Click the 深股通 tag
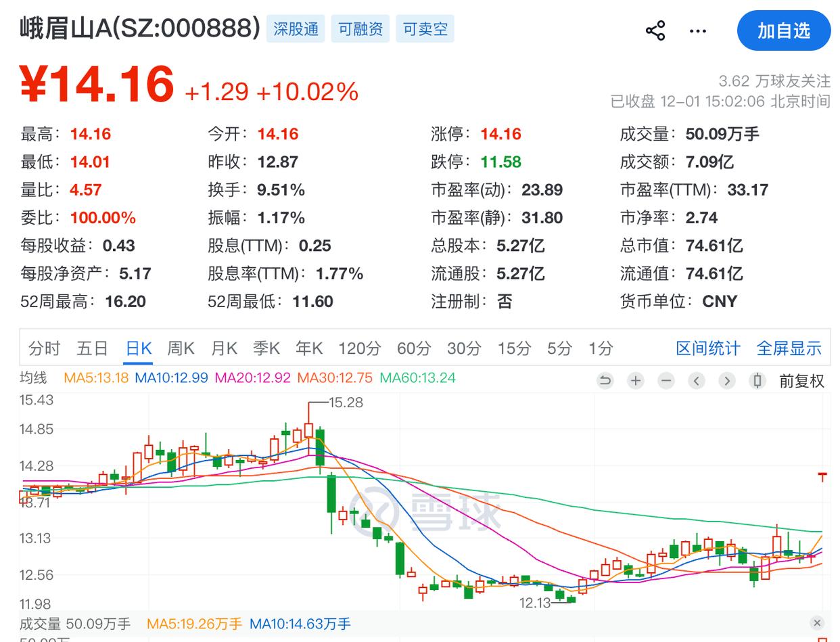 pos(296,29)
